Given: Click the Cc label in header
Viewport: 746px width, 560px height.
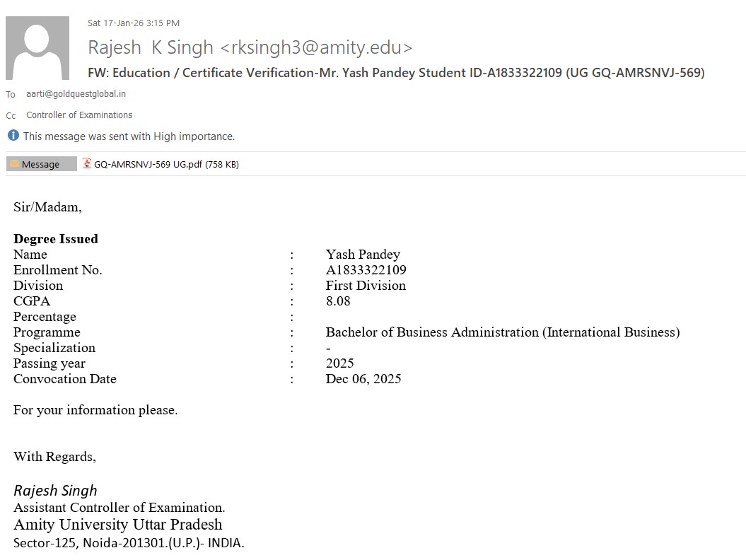Looking at the screenshot, I should [x=11, y=115].
